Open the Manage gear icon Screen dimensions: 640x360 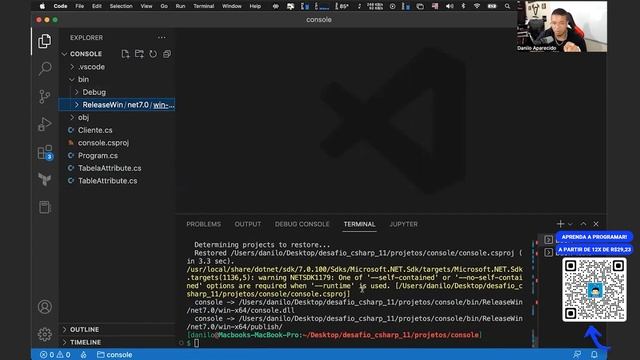coord(44,334)
